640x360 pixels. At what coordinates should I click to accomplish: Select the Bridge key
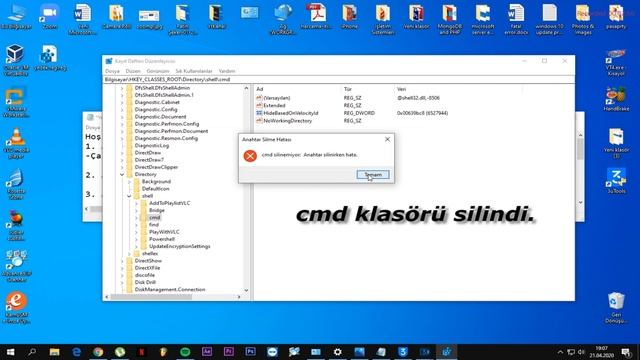click(157, 210)
